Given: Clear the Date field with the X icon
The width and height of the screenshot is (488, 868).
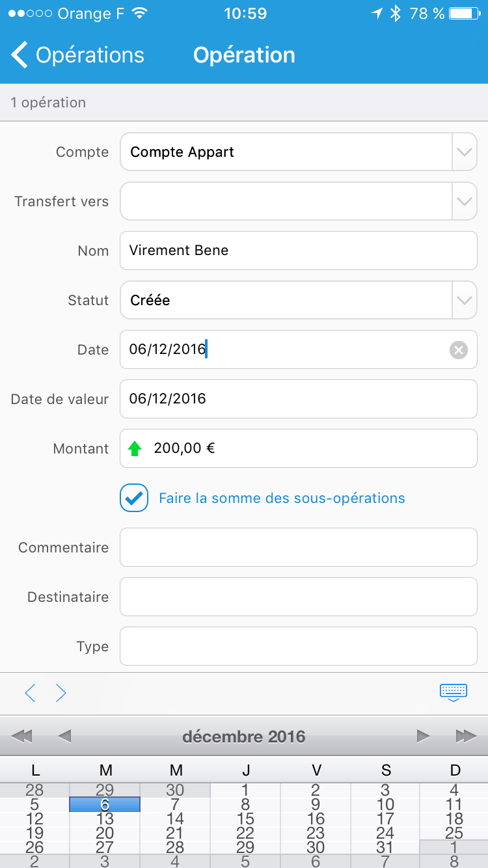Looking at the screenshot, I should [459, 350].
